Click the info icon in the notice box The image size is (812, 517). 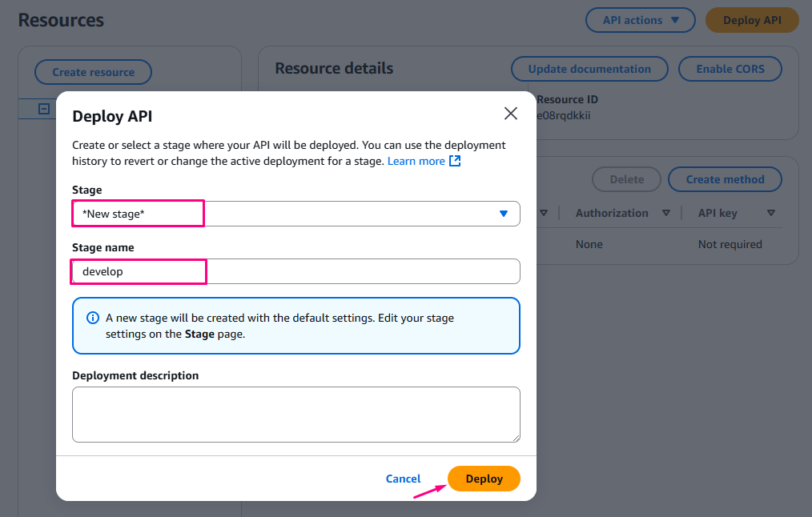(92, 318)
